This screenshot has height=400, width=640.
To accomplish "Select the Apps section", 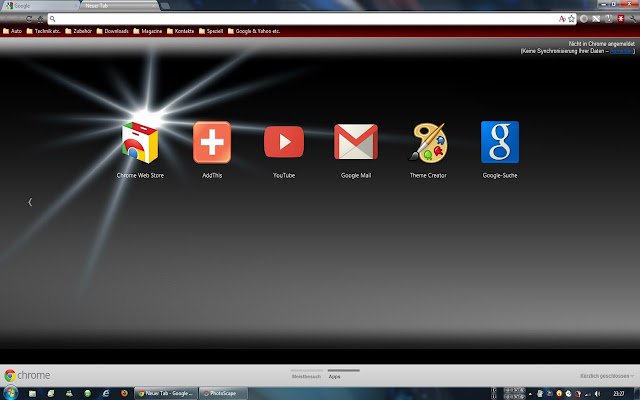I will [x=334, y=376].
